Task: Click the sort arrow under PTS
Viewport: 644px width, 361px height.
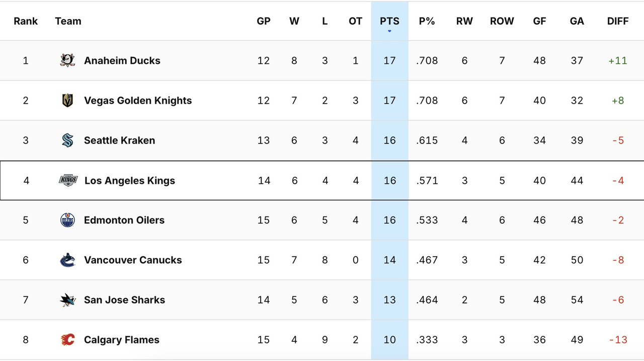Action: pyautogui.click(x=389, y=30)
